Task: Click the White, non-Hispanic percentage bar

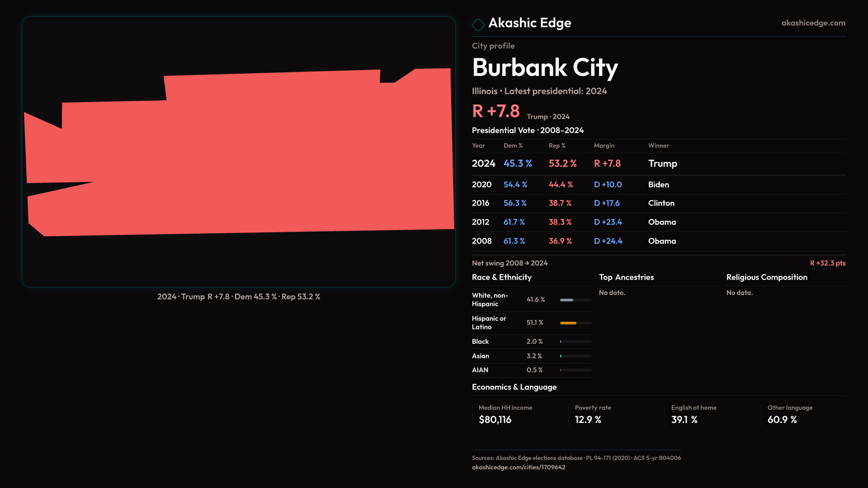Action: click(x=567, y=300)
